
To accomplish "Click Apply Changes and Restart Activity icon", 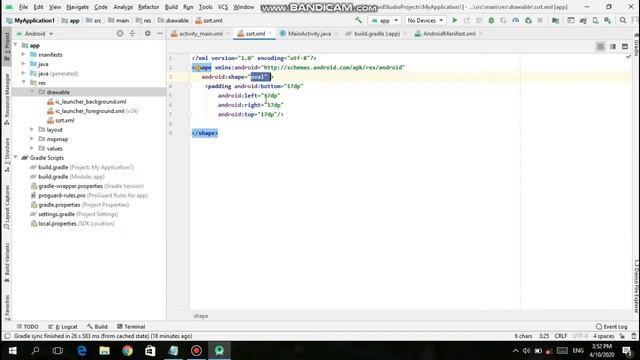I will pyautogui.click(x=467, y=20).
